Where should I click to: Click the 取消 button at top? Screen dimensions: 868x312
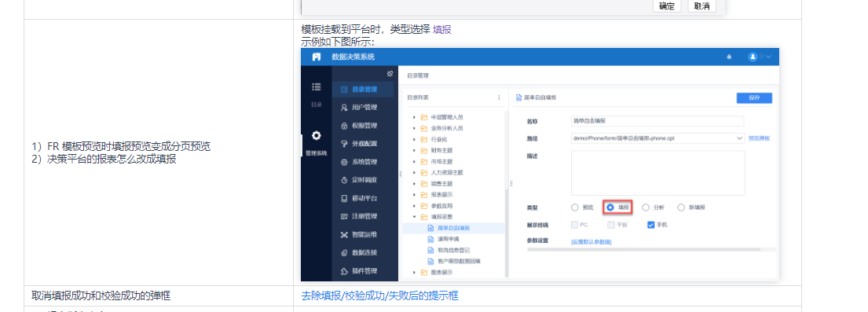(x=701, y=6)
